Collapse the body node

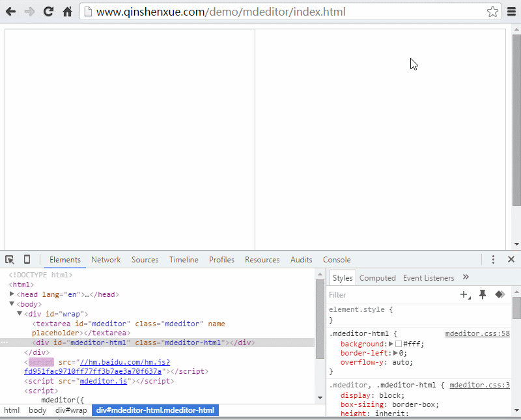pyautogui.click(x=12, y=303)
